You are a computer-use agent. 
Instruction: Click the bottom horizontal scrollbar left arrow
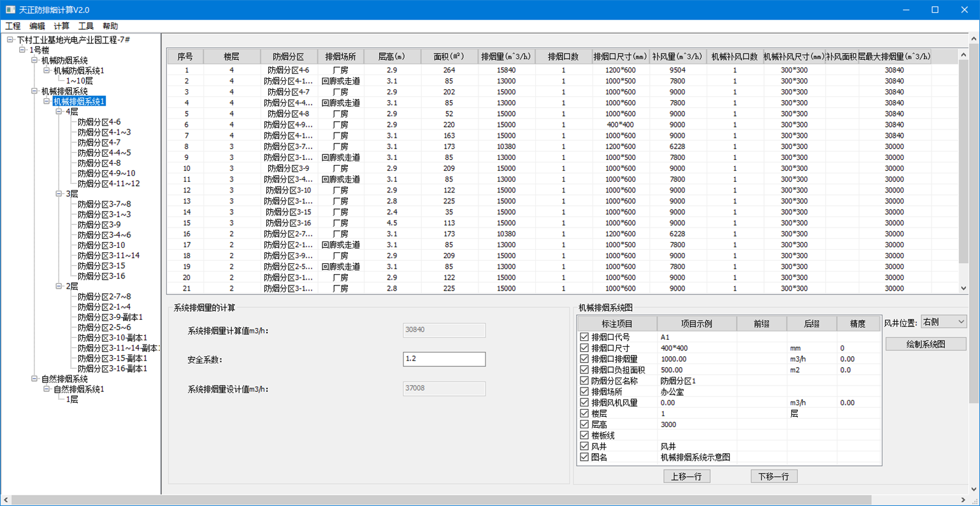(6, 500)
